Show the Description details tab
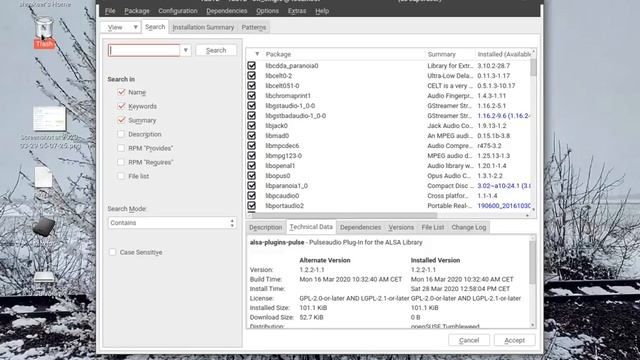 266,227
